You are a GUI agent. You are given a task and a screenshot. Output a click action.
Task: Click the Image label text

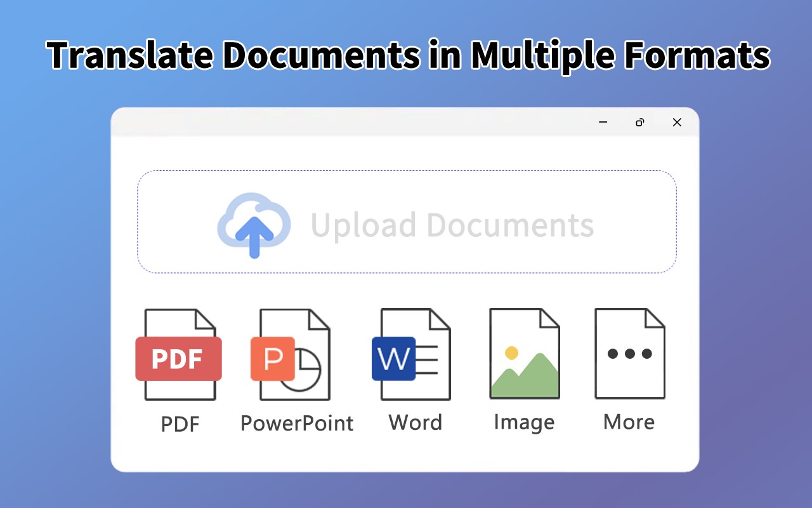(x=524, y=424)
